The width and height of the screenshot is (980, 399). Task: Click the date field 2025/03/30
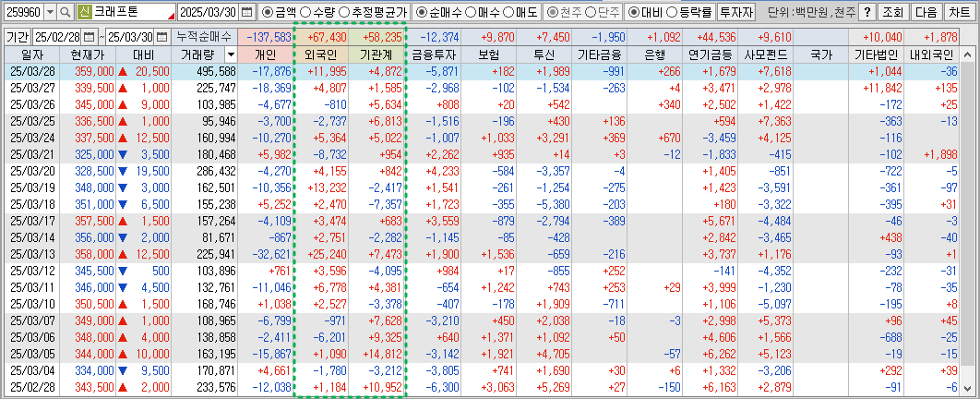click(x=209, y=12)
